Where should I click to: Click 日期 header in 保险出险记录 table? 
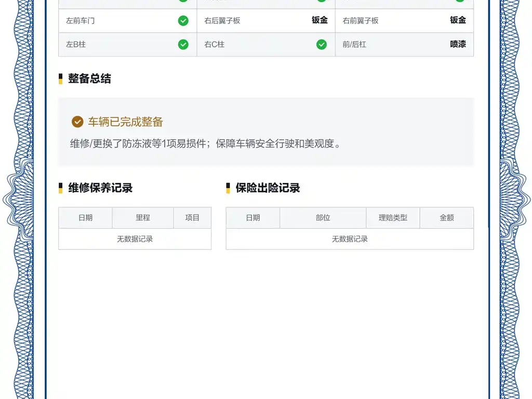pyautogui.click(x=253, y=218)
